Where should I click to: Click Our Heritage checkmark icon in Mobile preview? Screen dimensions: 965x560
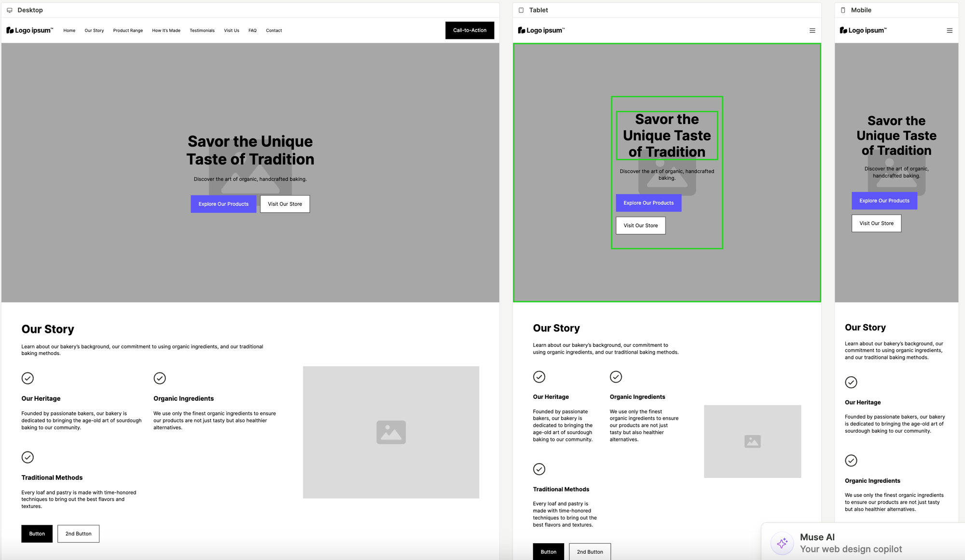(x=851, y=382)
